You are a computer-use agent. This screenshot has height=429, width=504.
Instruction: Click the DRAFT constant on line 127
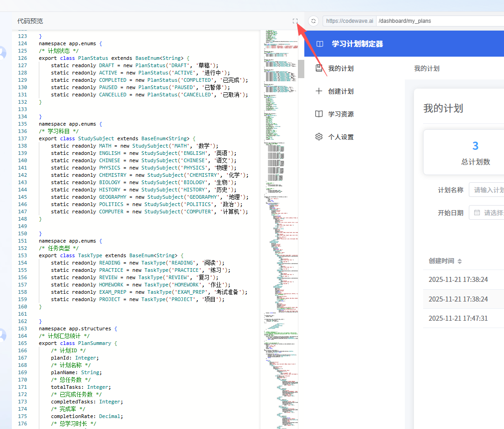[x=106, y=65]
